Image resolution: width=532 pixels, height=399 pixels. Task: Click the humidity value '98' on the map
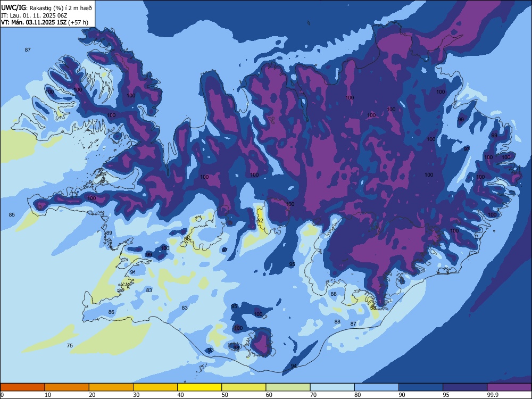point(237,348)
